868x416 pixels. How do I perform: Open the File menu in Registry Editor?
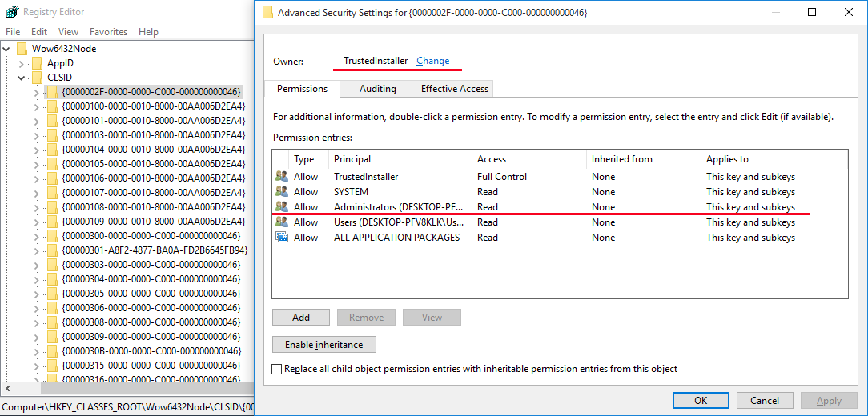[13, 32]
